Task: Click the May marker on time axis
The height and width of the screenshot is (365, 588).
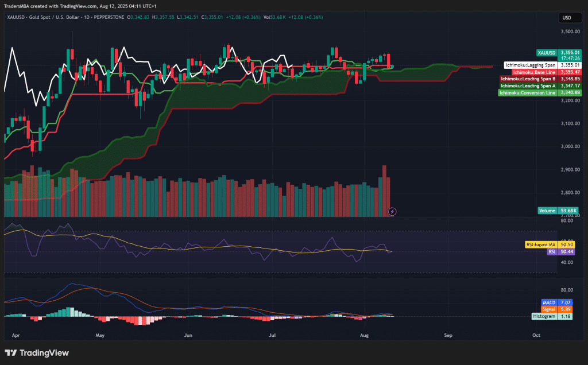Action: coord(100,334)
